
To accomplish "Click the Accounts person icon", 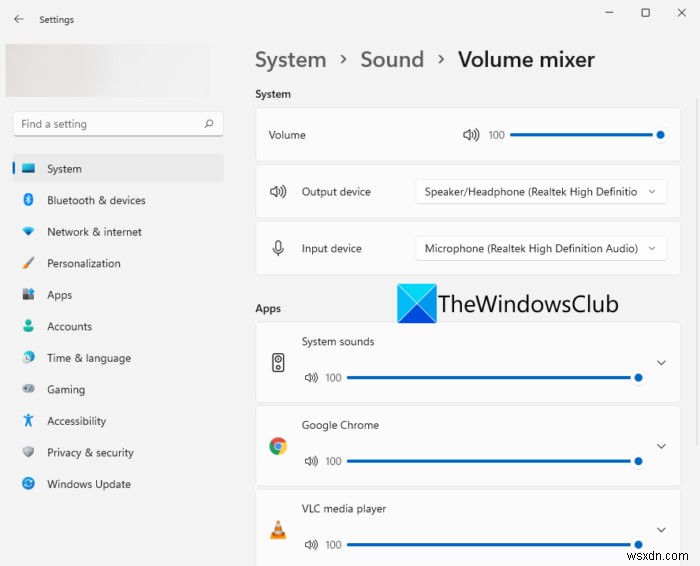I will point(28,326).
